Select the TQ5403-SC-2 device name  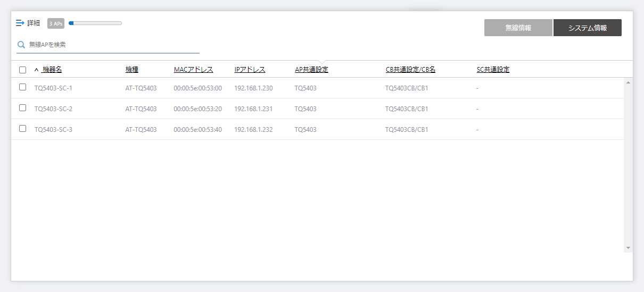[x=53, y=109]
